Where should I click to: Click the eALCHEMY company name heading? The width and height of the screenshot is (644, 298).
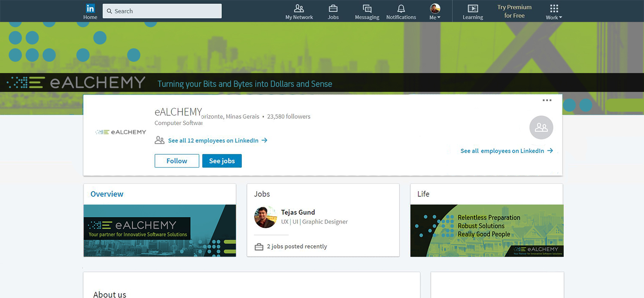(178, 112)
